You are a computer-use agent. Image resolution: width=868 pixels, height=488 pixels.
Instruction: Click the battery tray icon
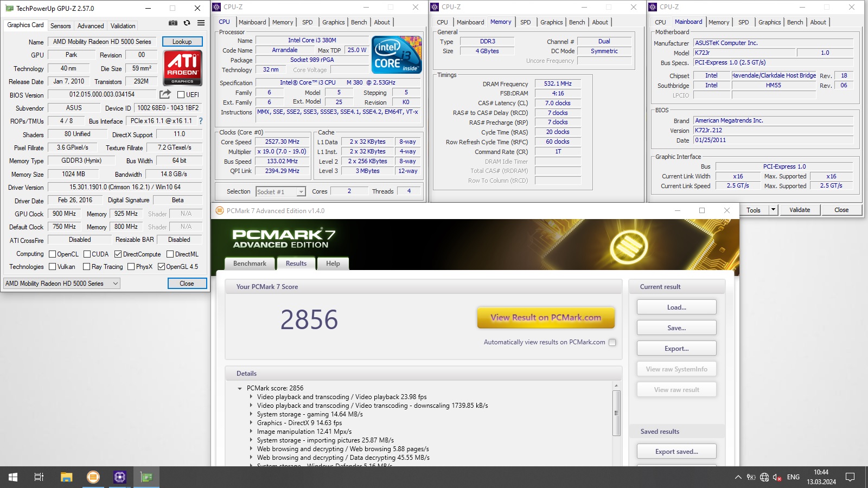point(751,477)
